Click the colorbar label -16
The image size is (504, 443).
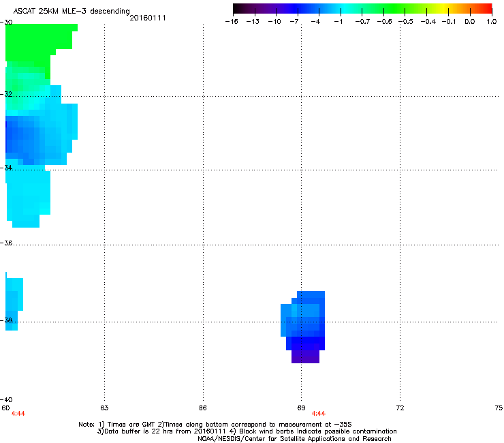[x=232, y=22]
